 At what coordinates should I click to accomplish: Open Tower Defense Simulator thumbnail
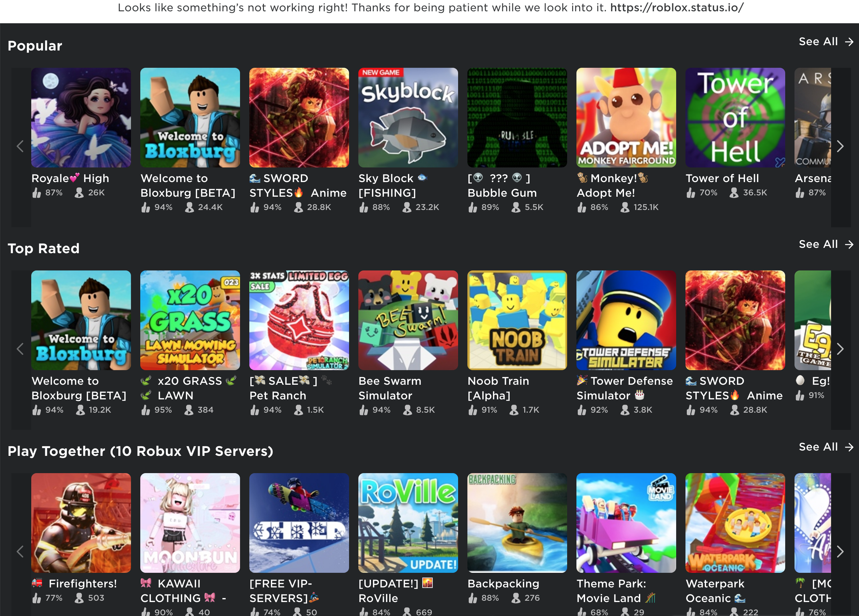(x=626, y=320)
